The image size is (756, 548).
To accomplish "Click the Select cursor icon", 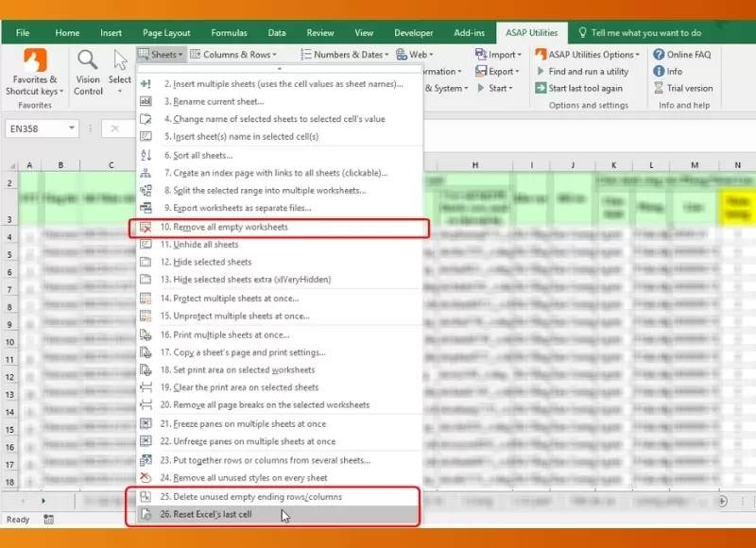I will point(120,60).
